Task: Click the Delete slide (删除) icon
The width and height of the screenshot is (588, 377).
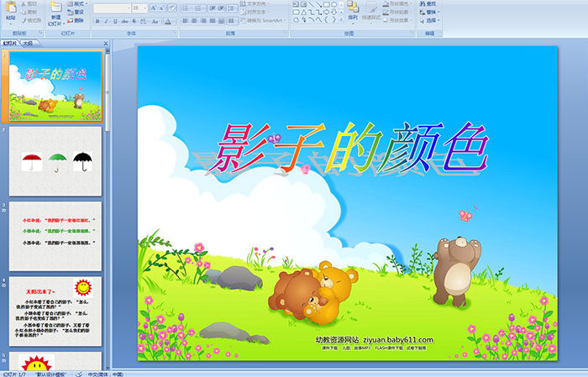Action: [x=77, y=21]
